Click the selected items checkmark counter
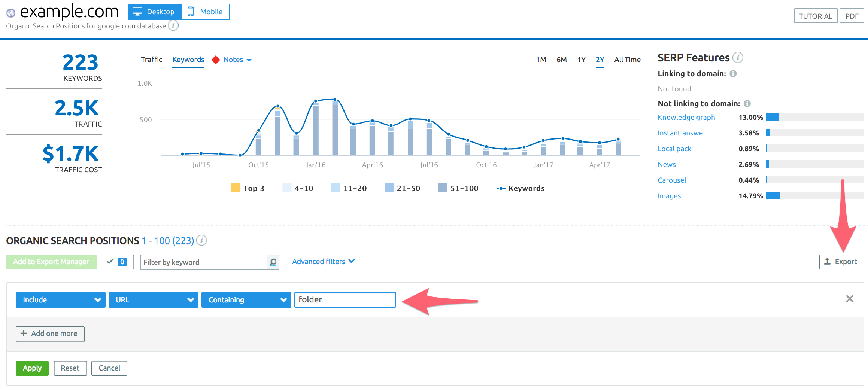Image resolution: width=868 pixels, height=390 pixels. (118, 262)
